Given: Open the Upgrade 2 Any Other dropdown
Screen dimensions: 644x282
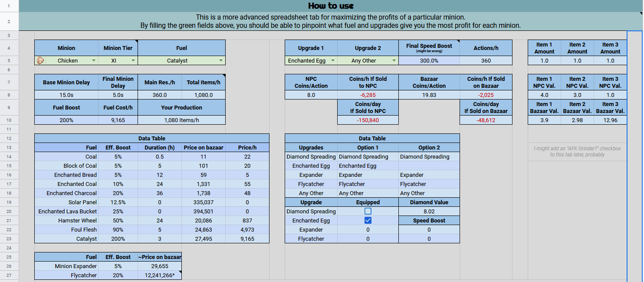Looking at the screenshot, I should pos(394,60).
